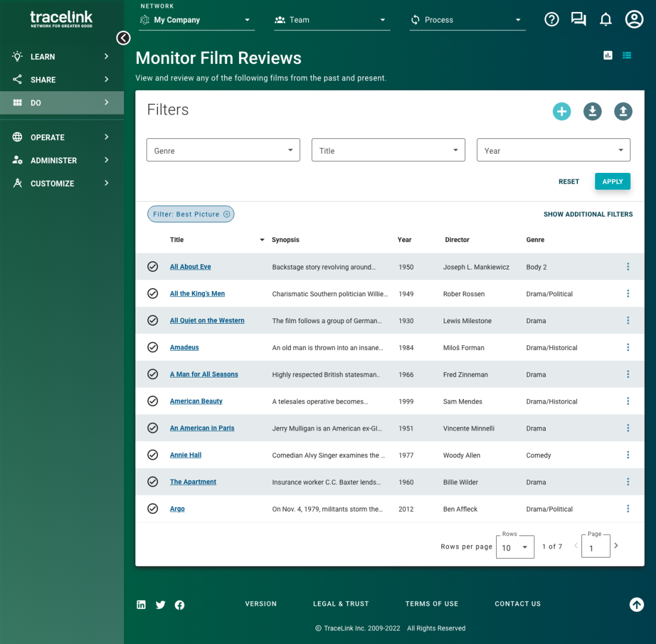The height and width of the screenshot is (644, 656).
Task: Click the upload icon in Filters
Action: [623, 111]
